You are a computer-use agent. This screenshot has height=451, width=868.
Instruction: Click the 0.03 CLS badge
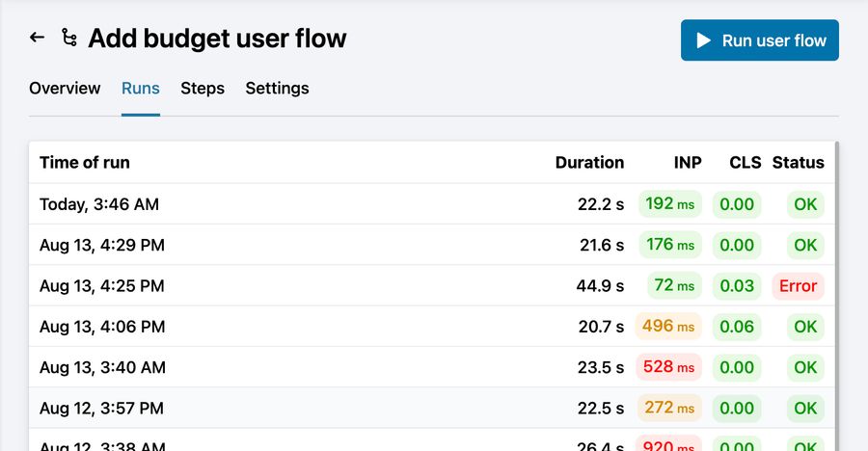click(x=737, y=286)
